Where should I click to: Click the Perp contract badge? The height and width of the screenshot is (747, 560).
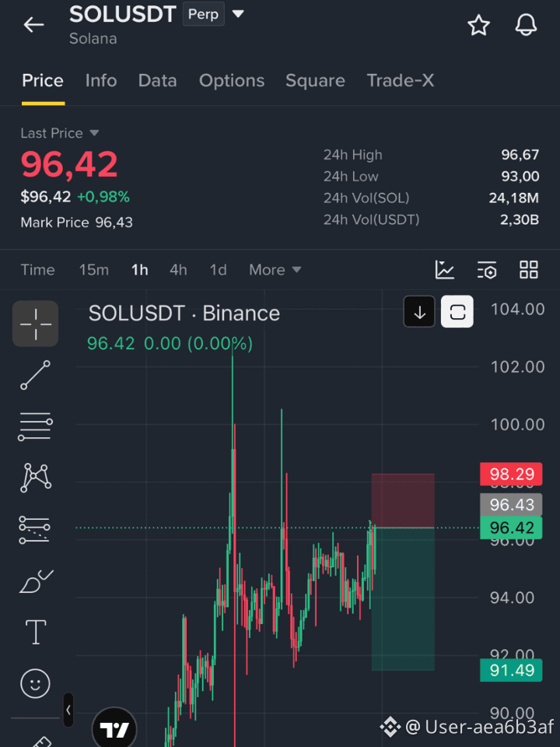[203, 14]
